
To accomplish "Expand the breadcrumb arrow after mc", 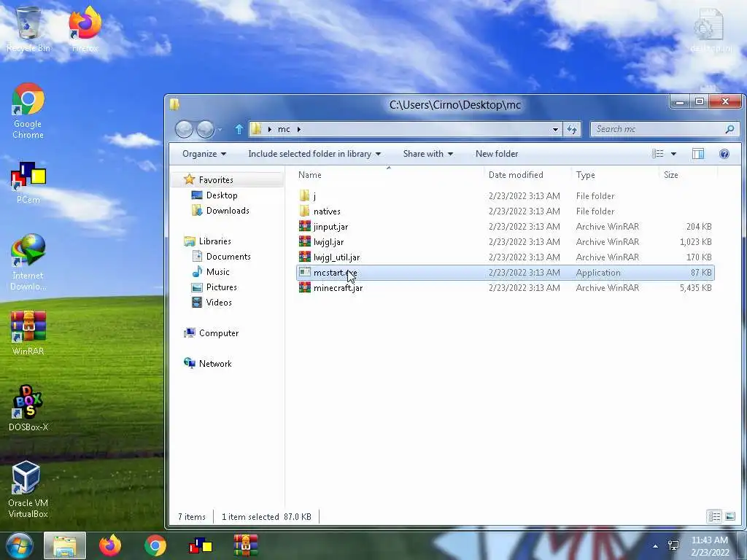I will [x=298, y=129].
